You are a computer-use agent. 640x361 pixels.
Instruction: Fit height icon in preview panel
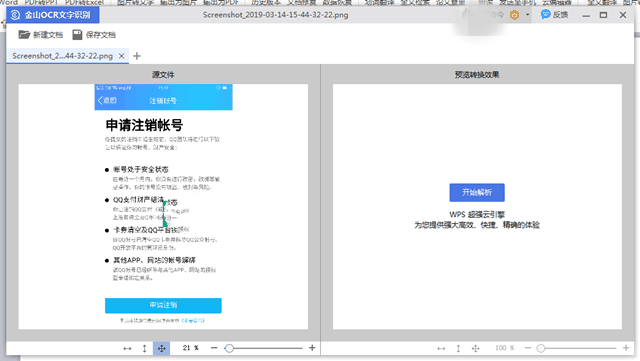click(458, 348)
